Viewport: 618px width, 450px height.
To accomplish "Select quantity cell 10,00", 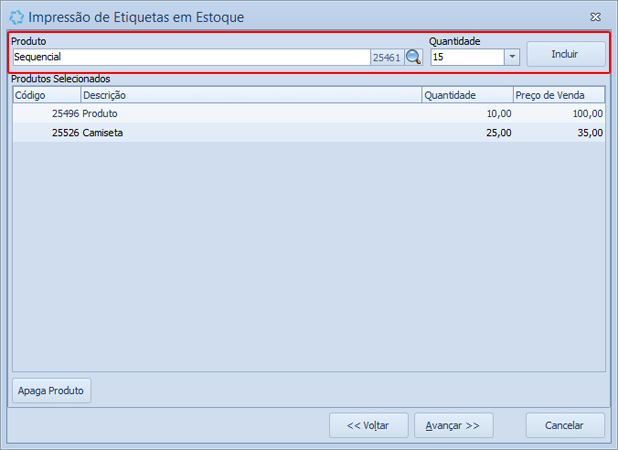I will coord(467,113).
